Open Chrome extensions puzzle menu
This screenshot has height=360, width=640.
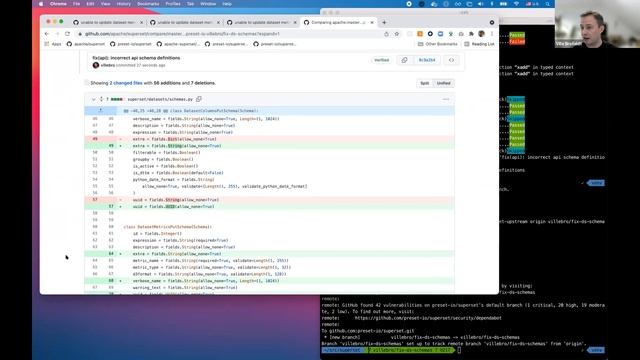tap(471, 34)
